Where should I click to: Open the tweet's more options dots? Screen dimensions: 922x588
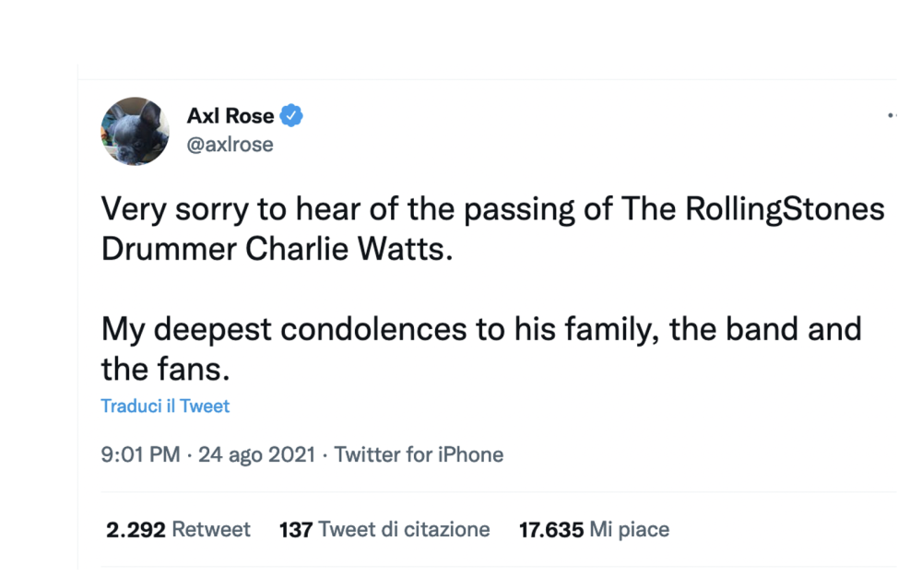892,117
